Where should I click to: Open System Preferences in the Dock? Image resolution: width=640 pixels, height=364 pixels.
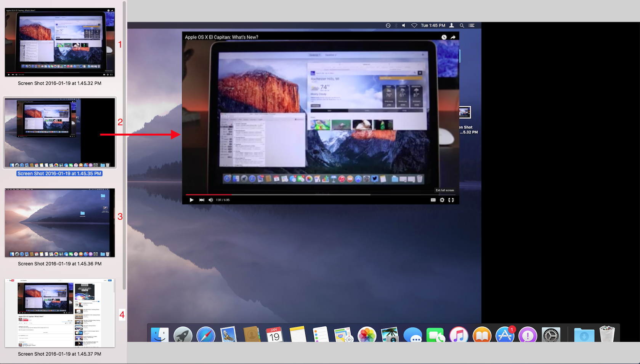pos(551,334)
